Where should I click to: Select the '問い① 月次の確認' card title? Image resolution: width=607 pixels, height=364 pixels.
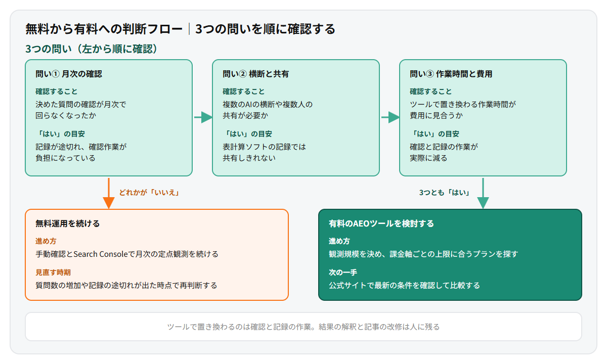(x=69, y=74)
